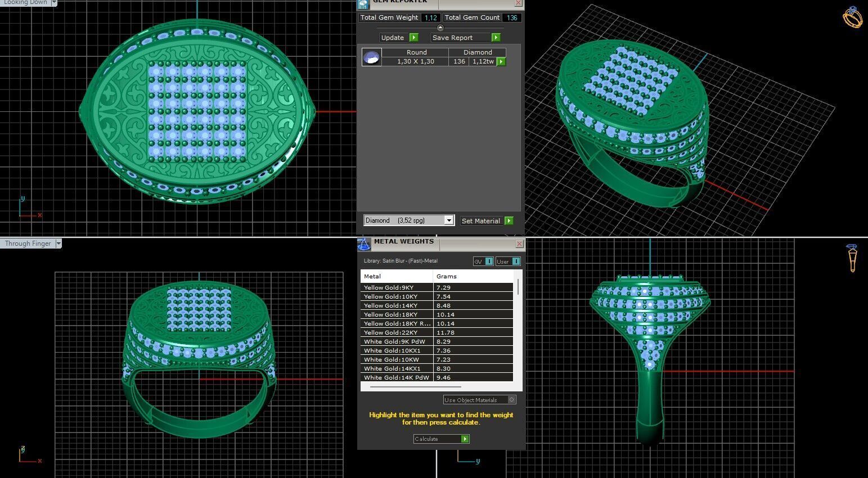This screenshot has height=478, width=868.
Task: Click the Metal column header
Action: (x=397, y=276)
